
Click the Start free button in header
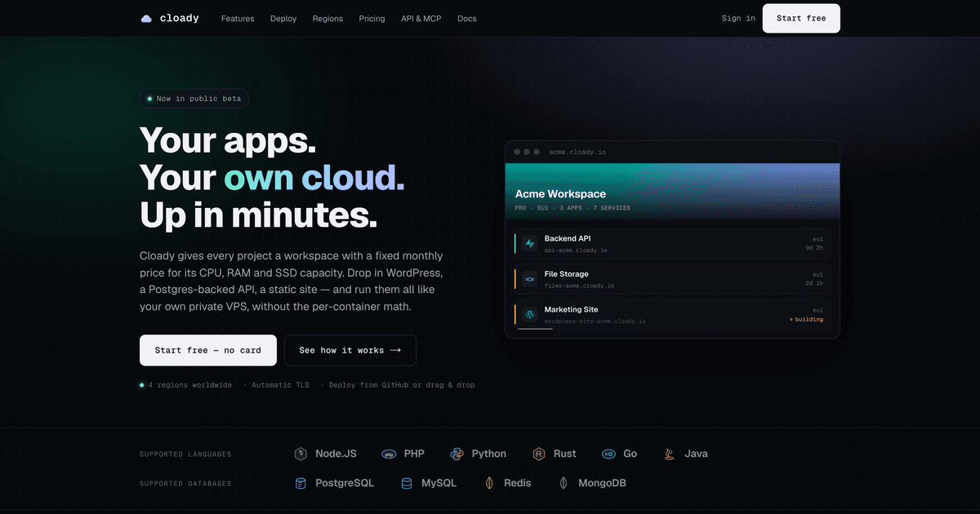click(x=801, y=18)
